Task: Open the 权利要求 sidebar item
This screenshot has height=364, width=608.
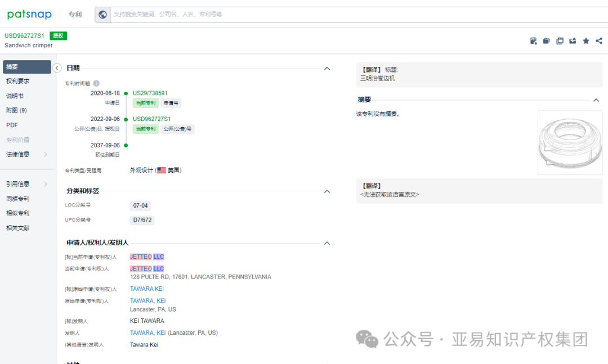Action: pyautogui.click(x=18, y=81)
